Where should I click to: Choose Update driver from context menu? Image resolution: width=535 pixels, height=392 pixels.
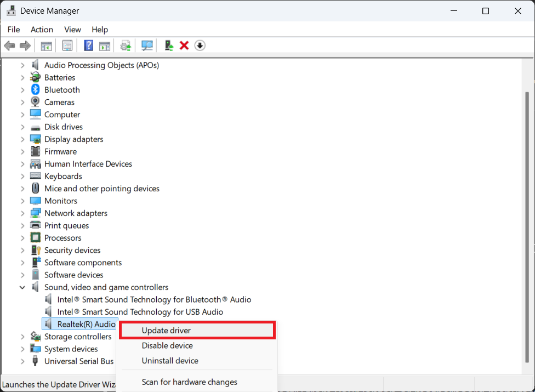pyautogui.click(x=166, y=330)
